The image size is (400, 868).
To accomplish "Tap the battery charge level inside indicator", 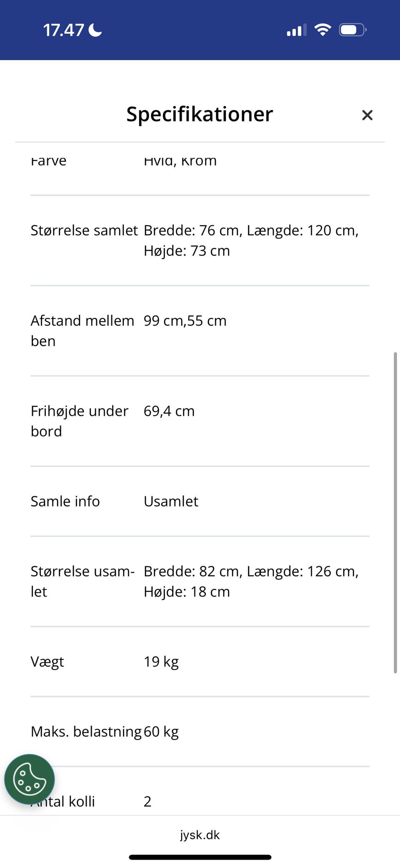I will coord(349,29).
